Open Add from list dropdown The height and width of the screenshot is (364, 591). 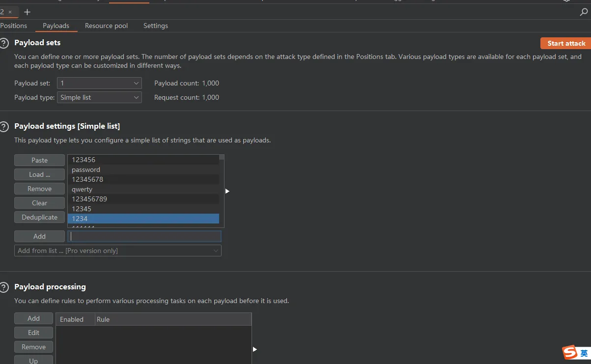[118, 251]
